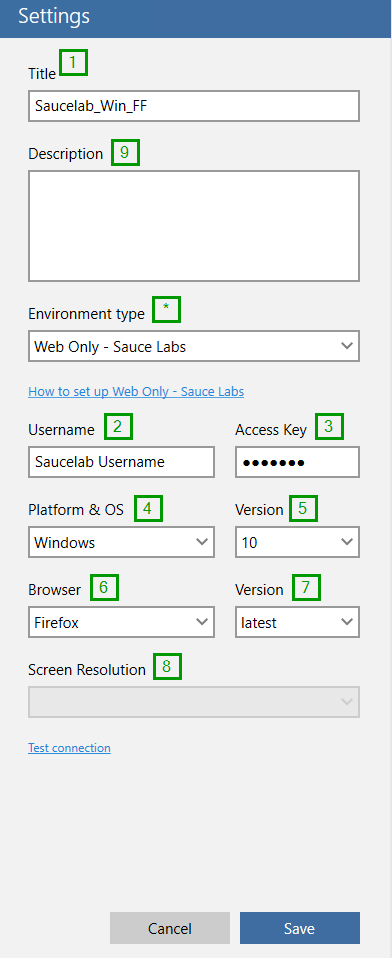Click the Settings header title

coord(54,16)
